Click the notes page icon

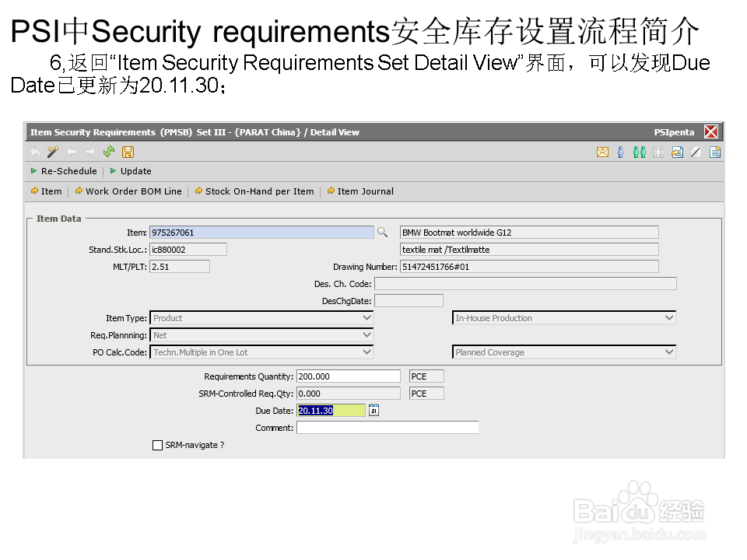coord(714,152)
